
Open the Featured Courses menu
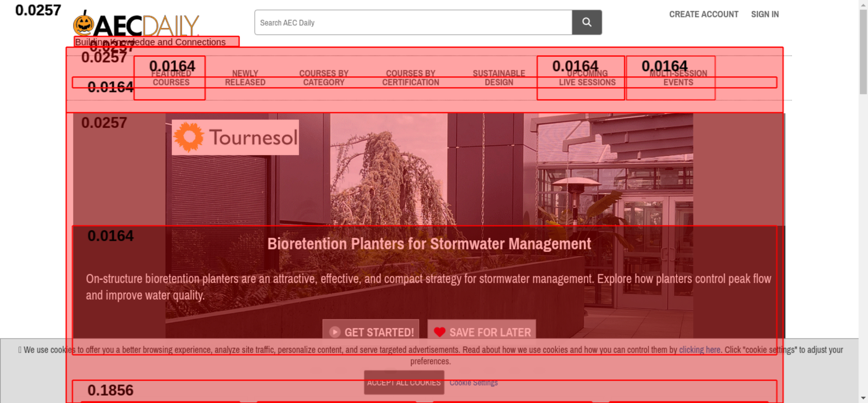tap(171, 78)
